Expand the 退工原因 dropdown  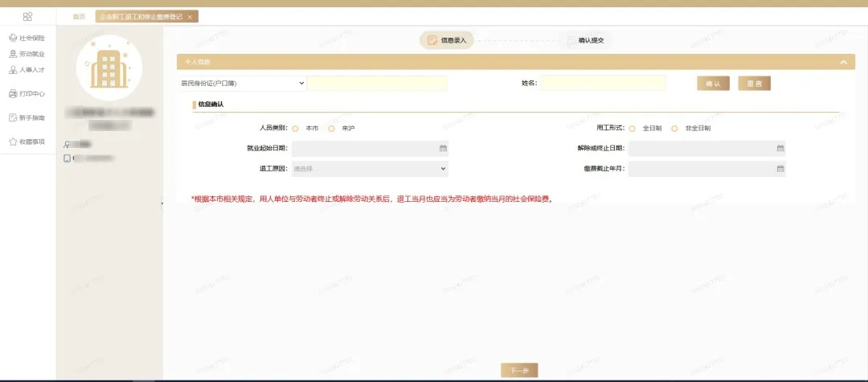[370, 169]
